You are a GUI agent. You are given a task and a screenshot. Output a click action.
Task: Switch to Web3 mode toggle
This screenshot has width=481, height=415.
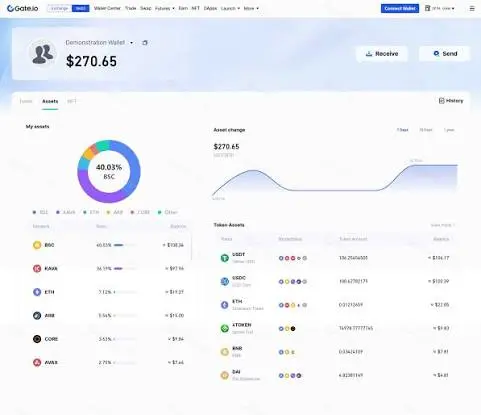coord(81,8)
